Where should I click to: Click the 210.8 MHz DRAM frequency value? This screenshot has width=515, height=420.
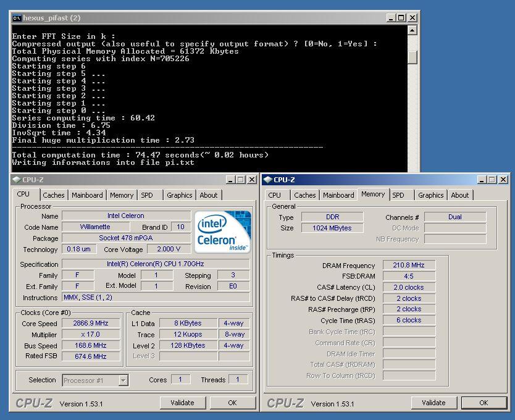pos(409,265)
